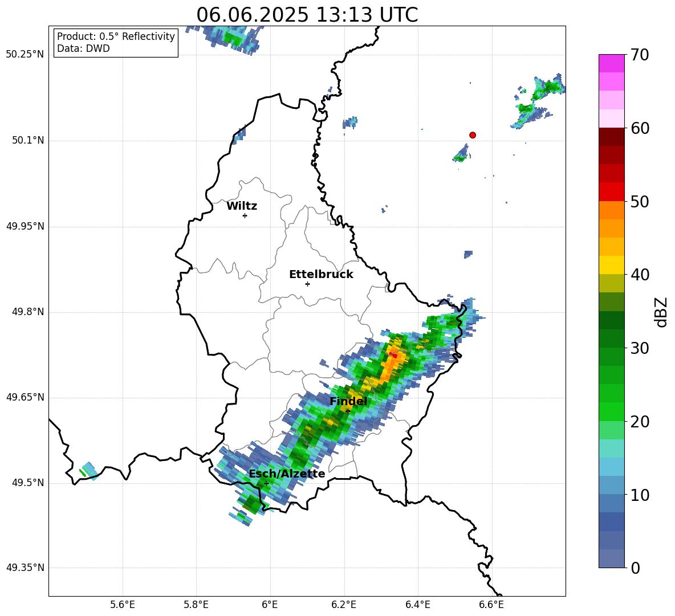
Task: Click the yellow colorbar segment above 40
Action: pos(611,265)
